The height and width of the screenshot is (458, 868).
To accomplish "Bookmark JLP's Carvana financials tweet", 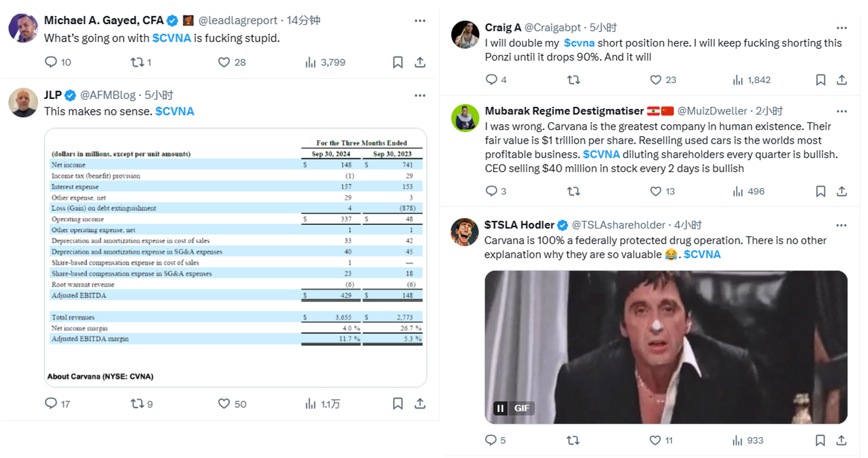I will pyautogui.click(x=398, y=403).
